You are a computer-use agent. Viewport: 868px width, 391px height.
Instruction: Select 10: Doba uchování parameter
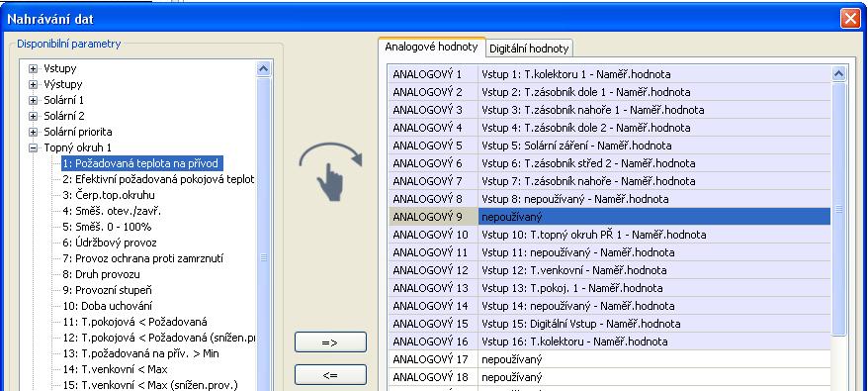tap(107, 306)
